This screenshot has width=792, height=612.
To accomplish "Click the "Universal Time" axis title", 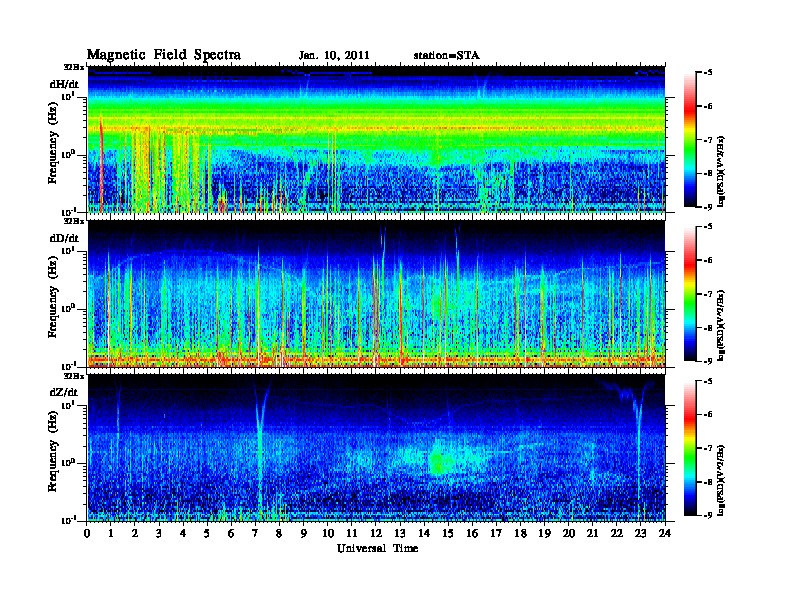I will pyautogui.click(x=377, y=548).
